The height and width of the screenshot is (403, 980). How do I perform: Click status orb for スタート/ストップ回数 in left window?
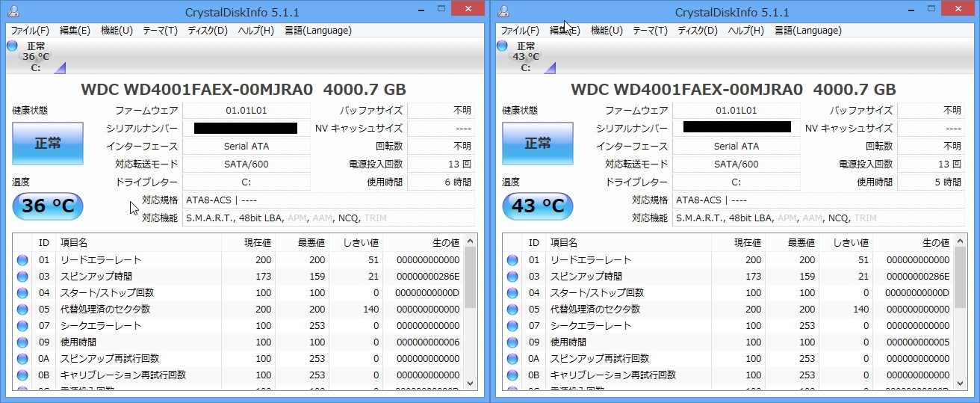22,293
